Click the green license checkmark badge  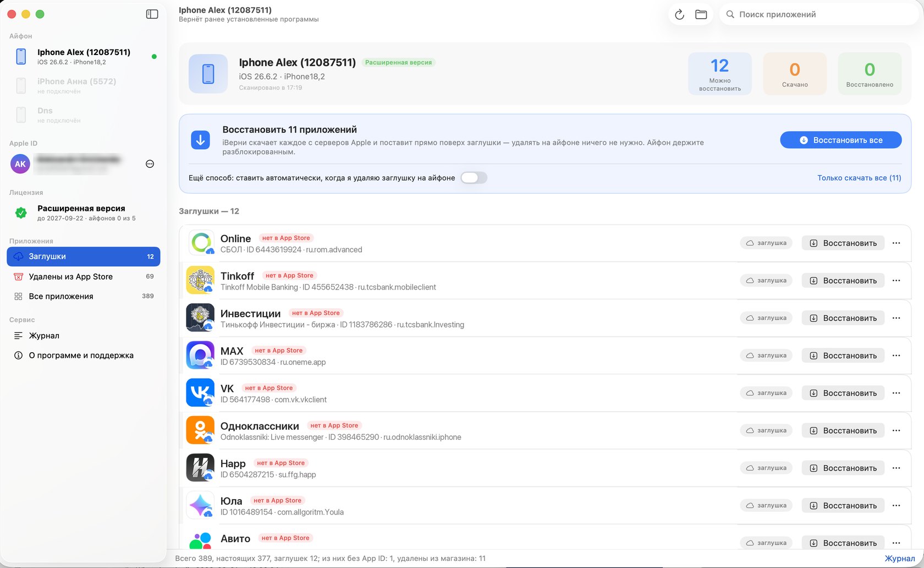21,213
